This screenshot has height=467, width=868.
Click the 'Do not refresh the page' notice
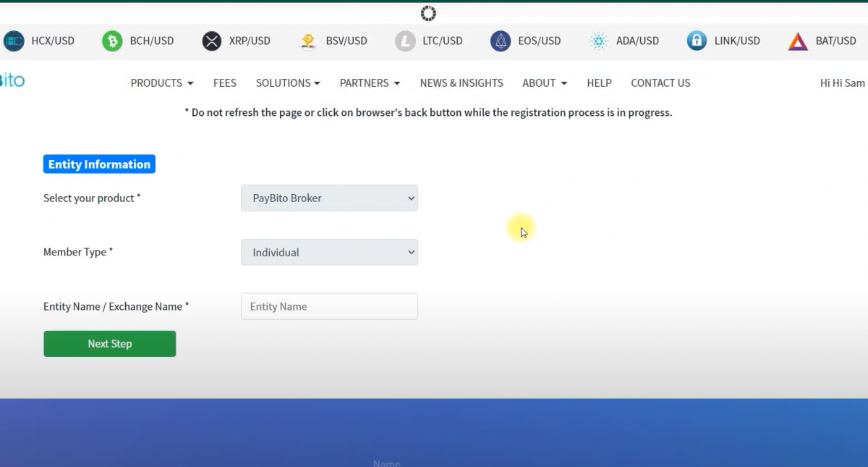click(x=428, y=113)
